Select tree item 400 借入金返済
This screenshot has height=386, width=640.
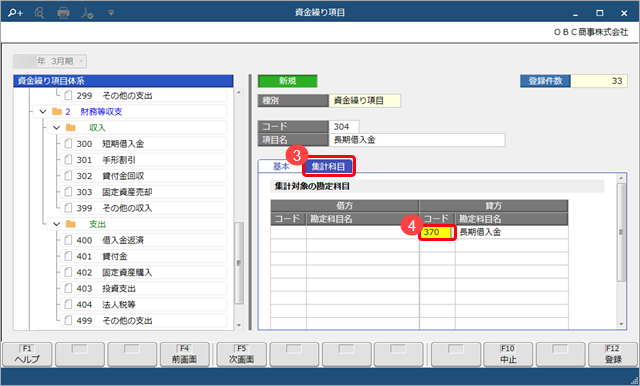click(144, 240)
